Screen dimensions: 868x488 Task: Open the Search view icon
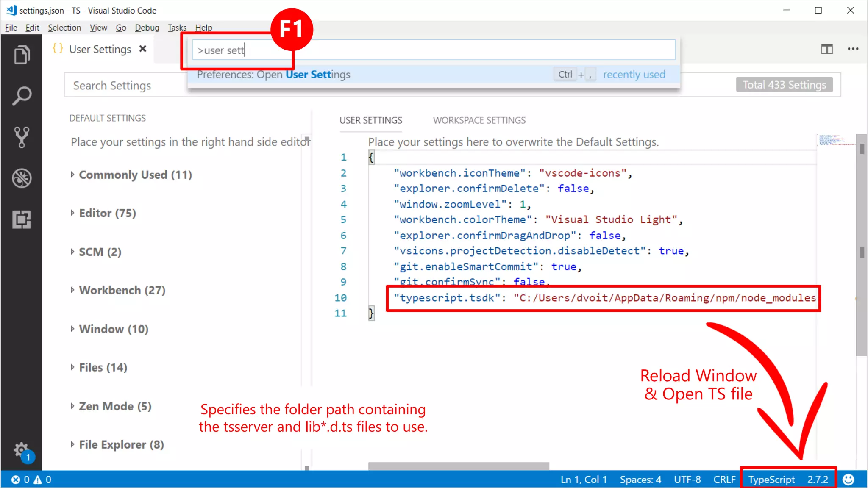tap(22, 96)
